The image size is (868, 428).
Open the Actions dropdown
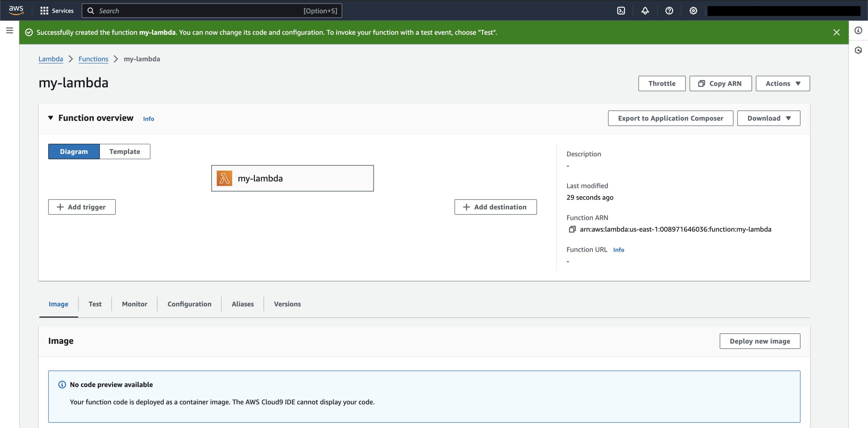point(783,83)
